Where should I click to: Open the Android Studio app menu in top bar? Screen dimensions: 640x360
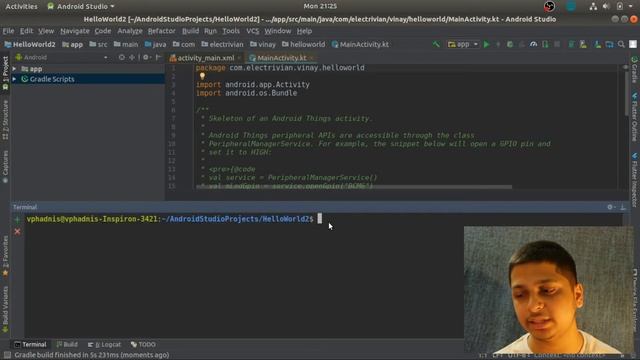[81, 7]
